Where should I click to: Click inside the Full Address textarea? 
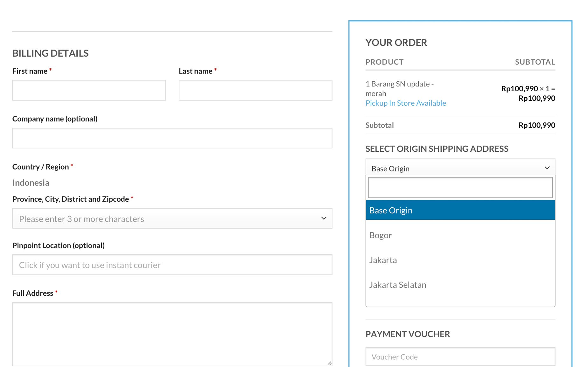(x=172, y=334)
